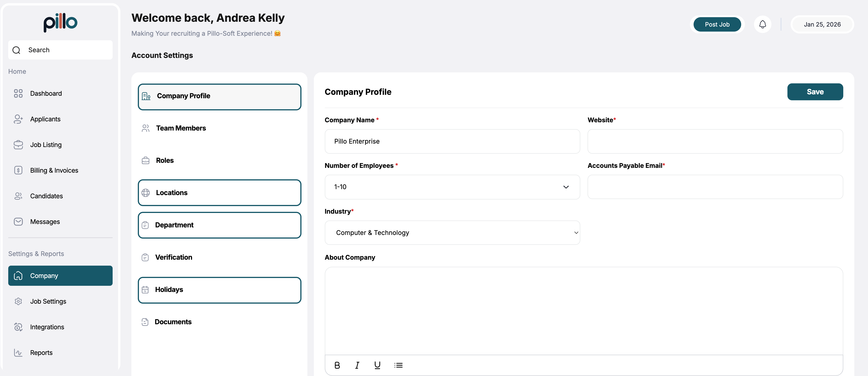The width and height of the screenshot is (868, 376).
Task: Click the Holidays calendar icon
Action: click(x=145, y=290)
